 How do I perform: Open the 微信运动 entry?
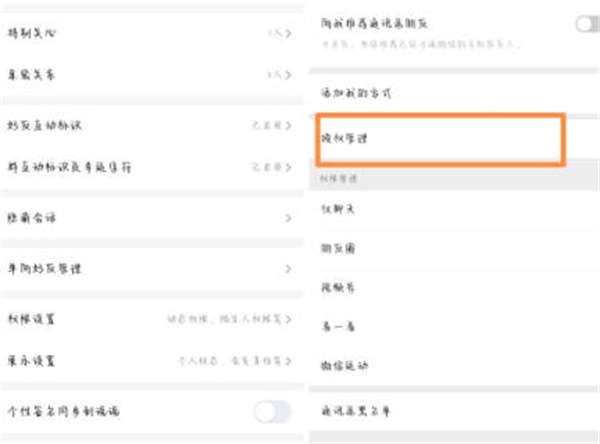point(344,365)
